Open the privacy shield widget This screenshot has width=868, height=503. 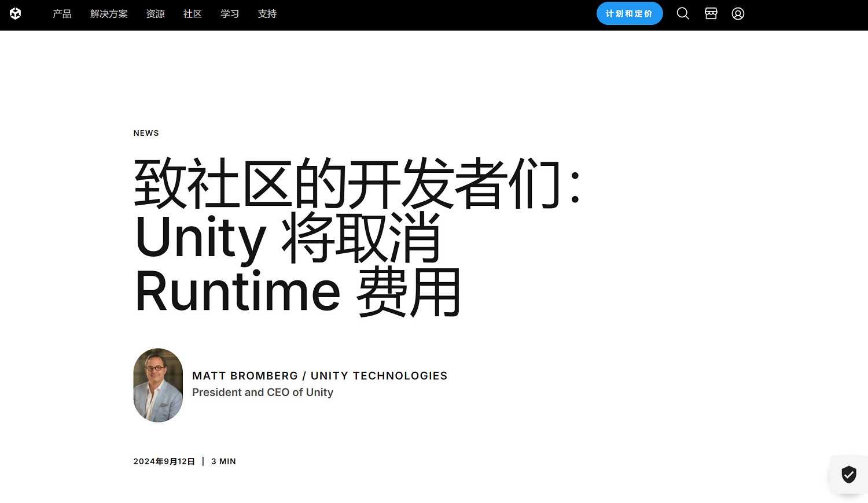point(848,474)
